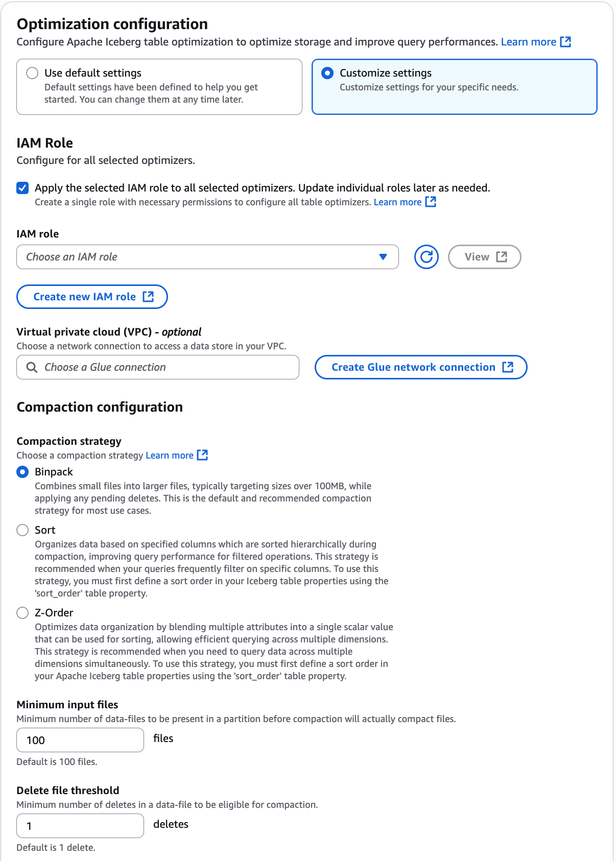Select the Z-Order strategy option

click(22, 613)
